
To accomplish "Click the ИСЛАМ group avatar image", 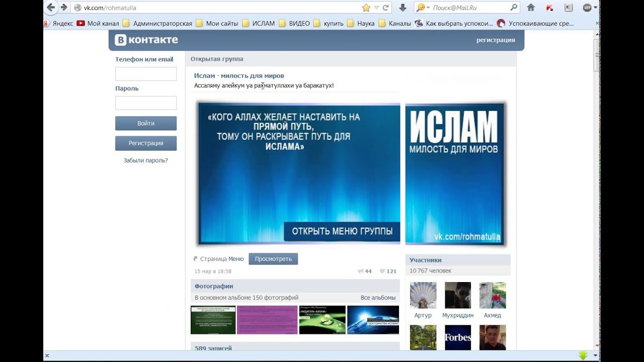I will pyautogui.click(x=455, y=174).
